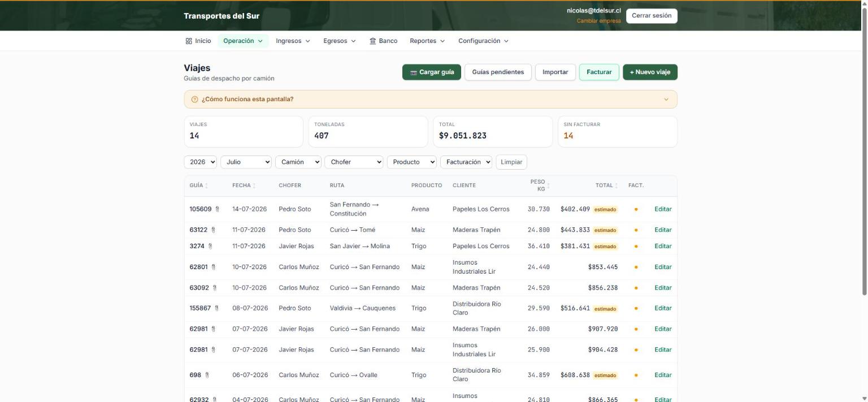
Task: Click the SIN FACTURAR summary card
Action: click(617, 132)
